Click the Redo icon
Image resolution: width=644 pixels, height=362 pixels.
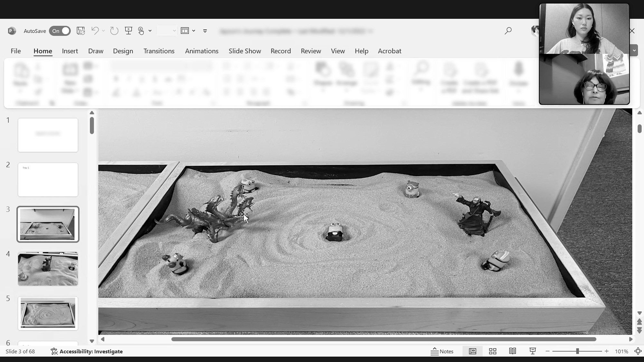[x=114, y=31]
